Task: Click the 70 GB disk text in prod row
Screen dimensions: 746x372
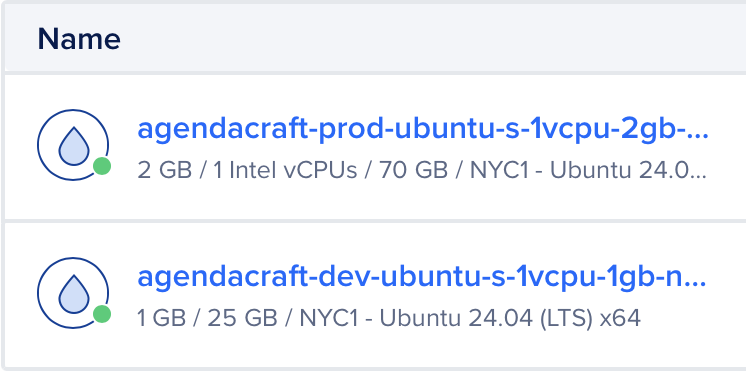Action: (413, 170)
